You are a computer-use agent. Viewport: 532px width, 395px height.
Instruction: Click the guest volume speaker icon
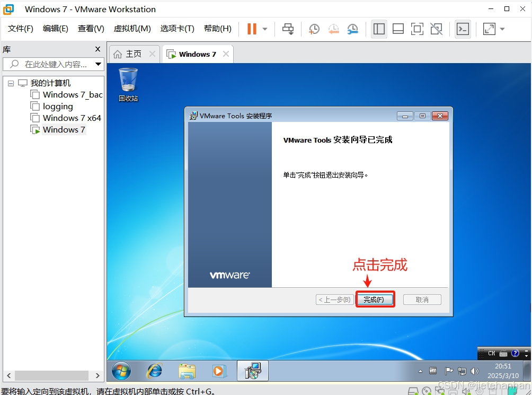coord(474,371)
